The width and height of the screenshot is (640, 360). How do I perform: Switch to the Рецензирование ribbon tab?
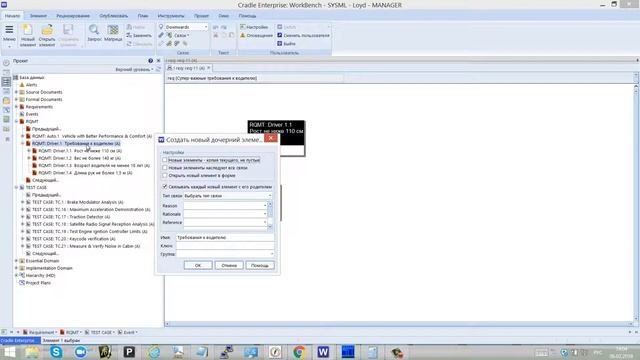click(x=73, y=16)
